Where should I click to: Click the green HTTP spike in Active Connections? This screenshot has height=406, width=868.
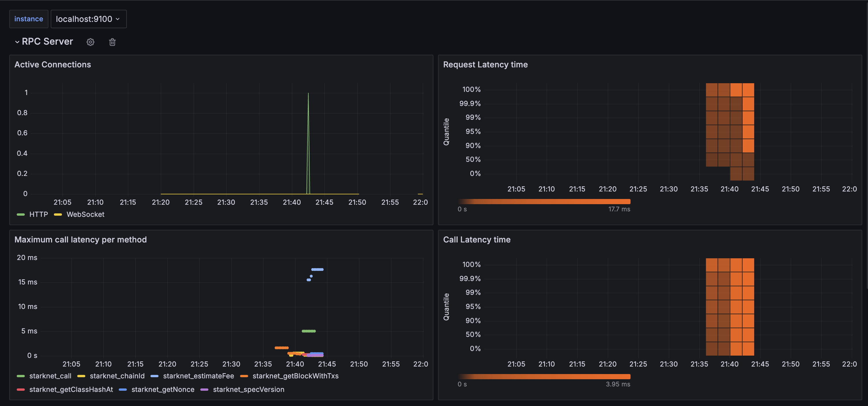308,143
